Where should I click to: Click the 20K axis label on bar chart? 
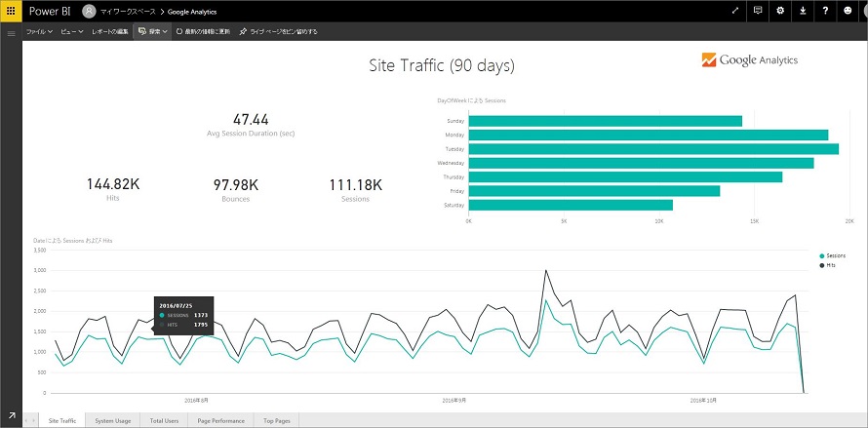pos(849,220)
